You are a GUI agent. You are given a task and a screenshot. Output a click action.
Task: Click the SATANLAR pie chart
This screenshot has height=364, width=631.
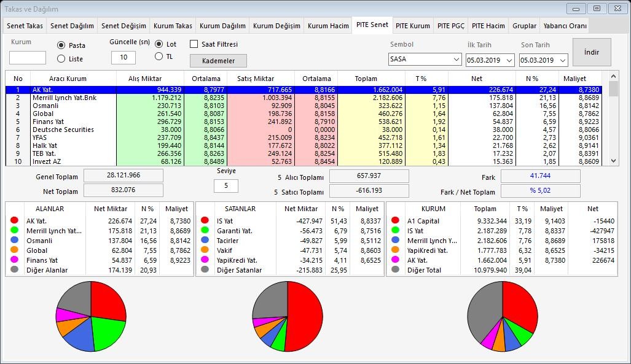[288, 316]
